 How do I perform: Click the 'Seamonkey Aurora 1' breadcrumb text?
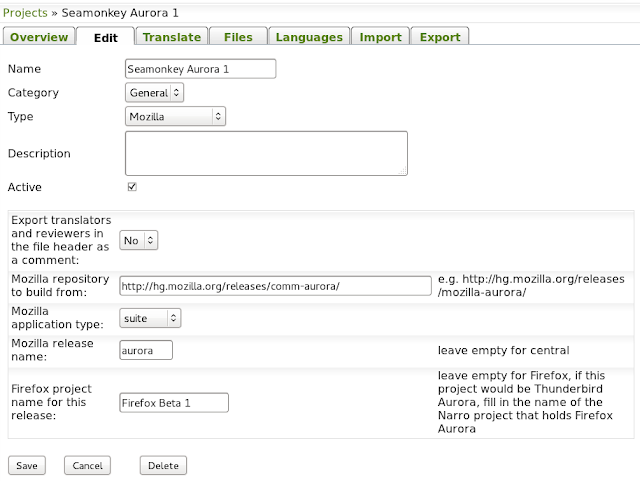(x=120, y=13)
